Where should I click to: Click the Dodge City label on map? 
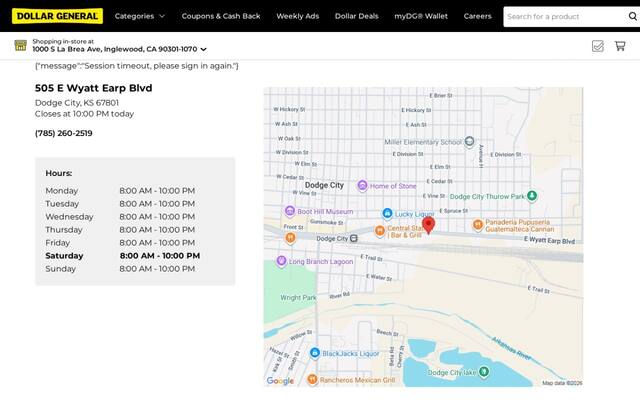324,185
